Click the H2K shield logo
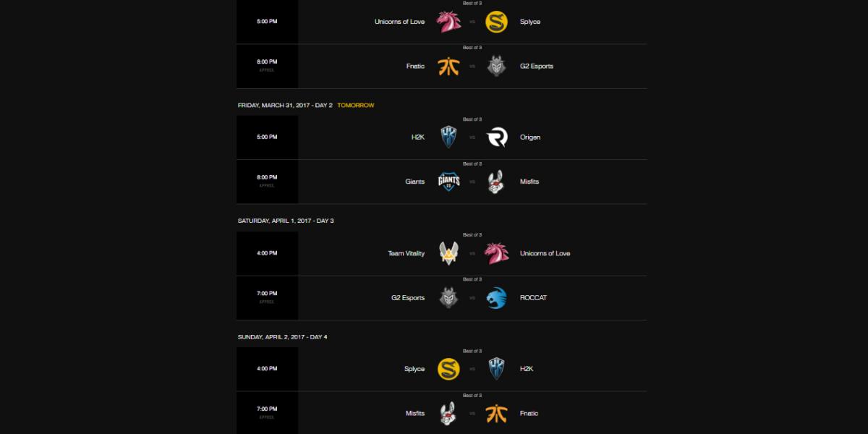This screenshot has height=434, width=868. pos(448,137)
